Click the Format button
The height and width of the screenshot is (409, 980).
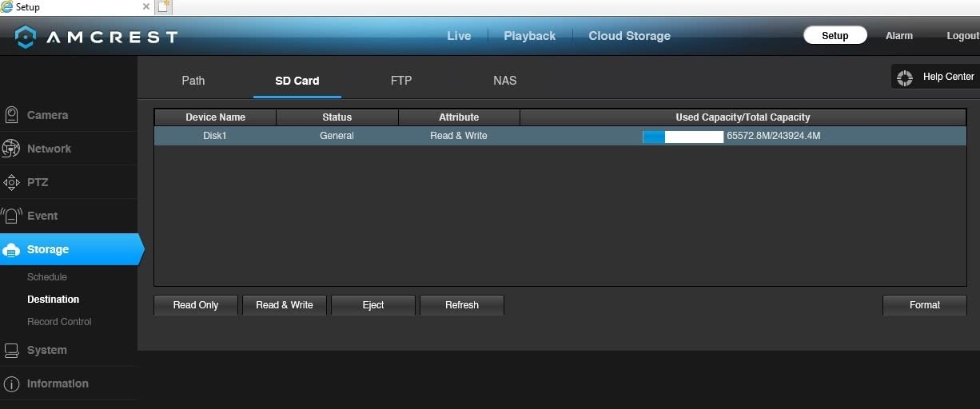coord(924,305)
